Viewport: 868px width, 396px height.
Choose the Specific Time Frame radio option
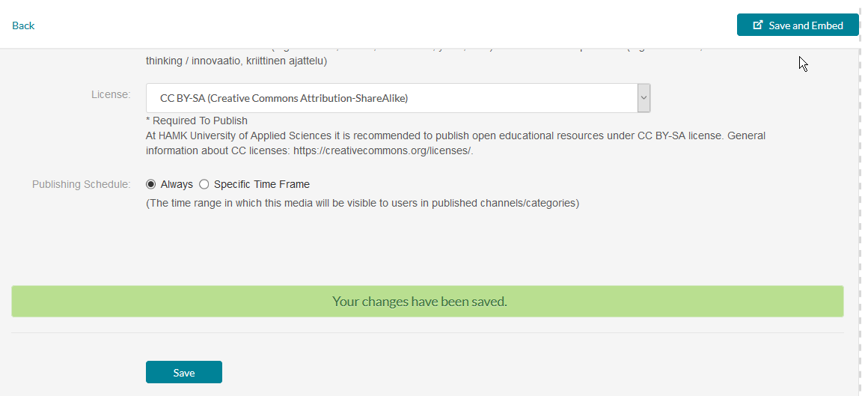(x=204, y=184)
